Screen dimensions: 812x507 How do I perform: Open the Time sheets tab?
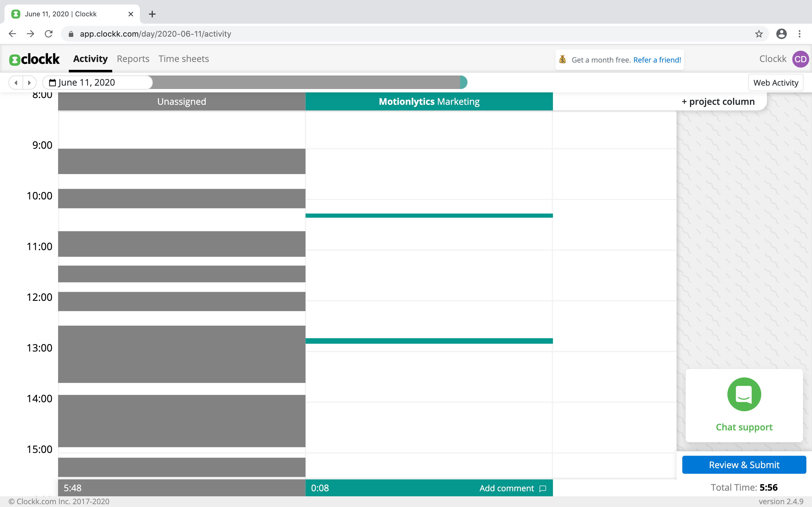(x=184, y=58)
